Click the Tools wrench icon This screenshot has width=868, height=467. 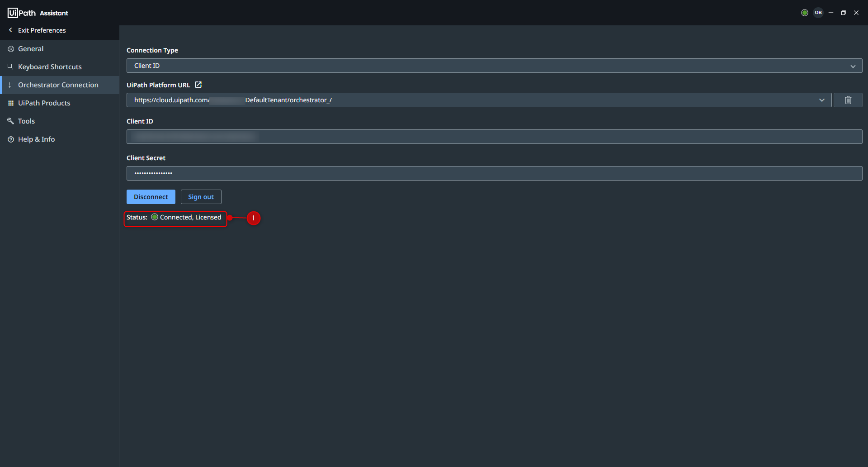11,121
